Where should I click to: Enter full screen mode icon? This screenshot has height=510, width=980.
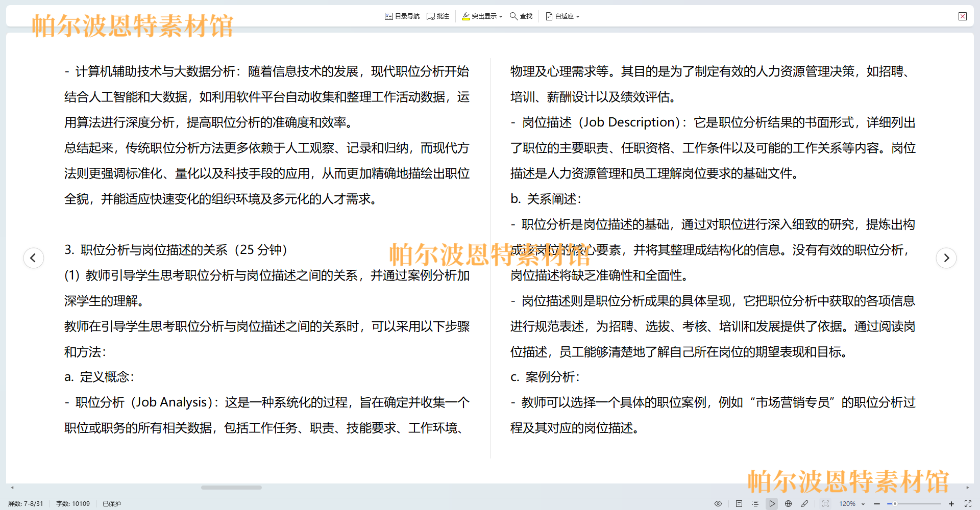(x=968, y=503)
